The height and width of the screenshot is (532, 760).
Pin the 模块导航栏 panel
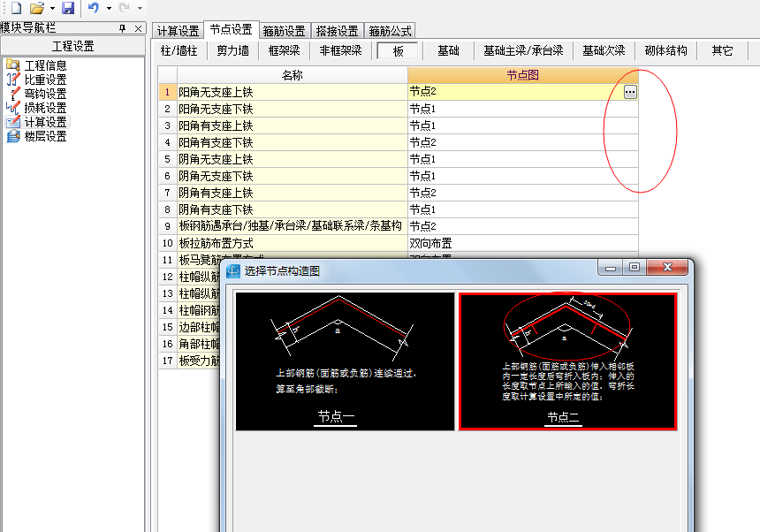click(123, 28)
